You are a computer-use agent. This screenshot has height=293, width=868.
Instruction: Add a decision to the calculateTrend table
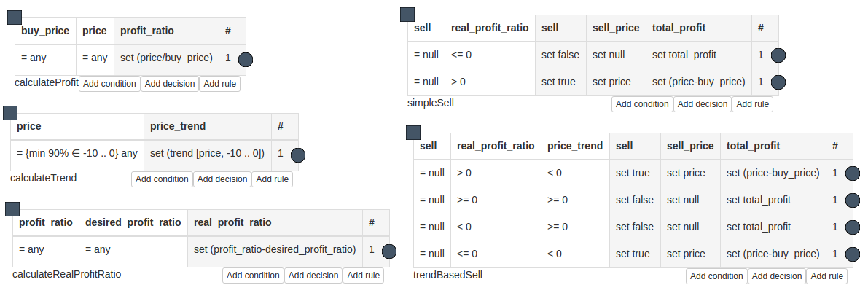click(x=222, y=179)
